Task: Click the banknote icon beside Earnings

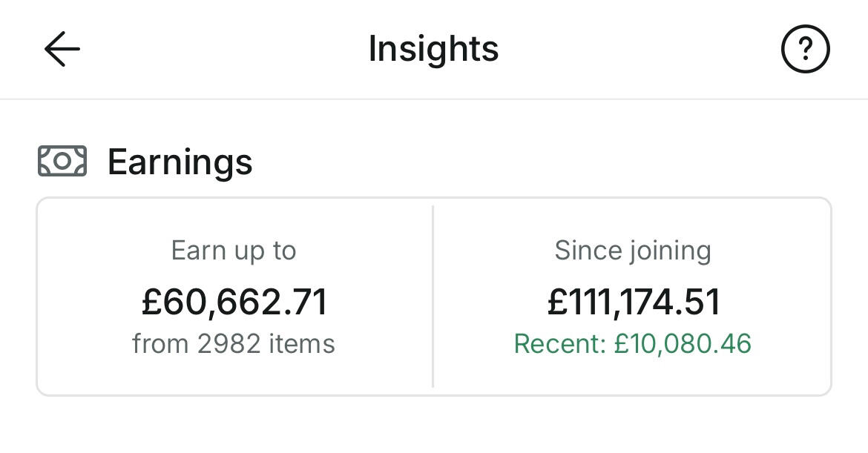Action: (x=62, y=161)
